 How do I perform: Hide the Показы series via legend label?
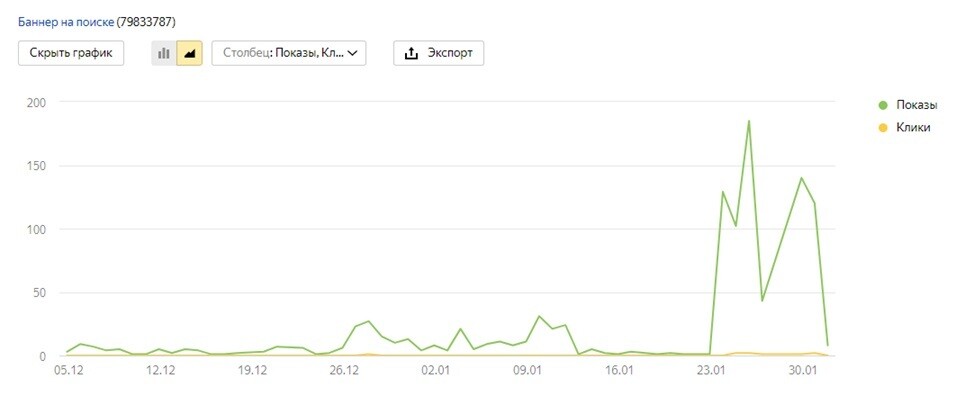(916, 106)
